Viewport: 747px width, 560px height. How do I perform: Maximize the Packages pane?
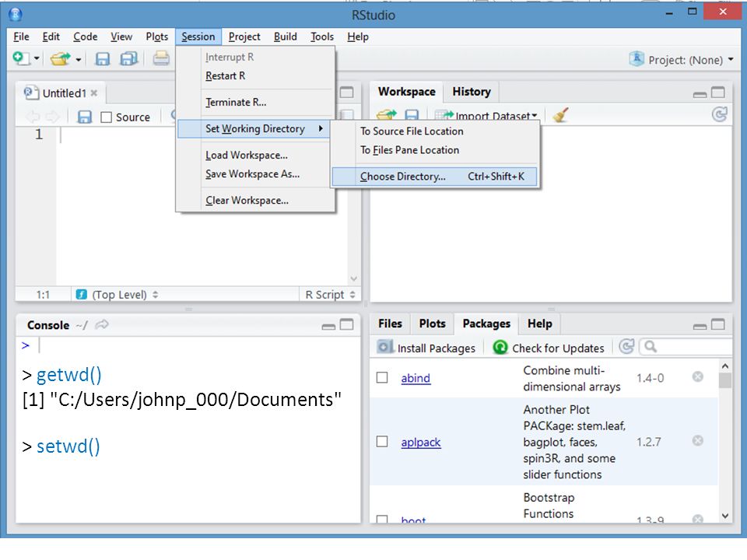click(x=718, y=325)
